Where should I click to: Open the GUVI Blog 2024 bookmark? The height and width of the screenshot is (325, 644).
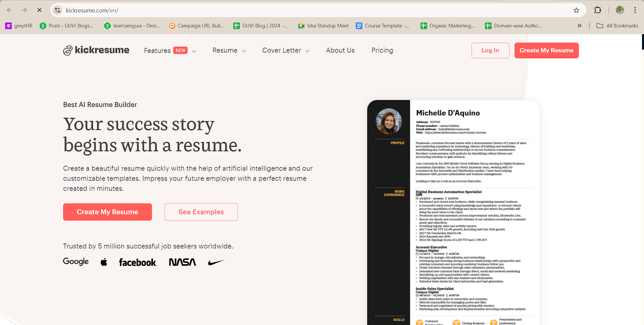point(260,26)
